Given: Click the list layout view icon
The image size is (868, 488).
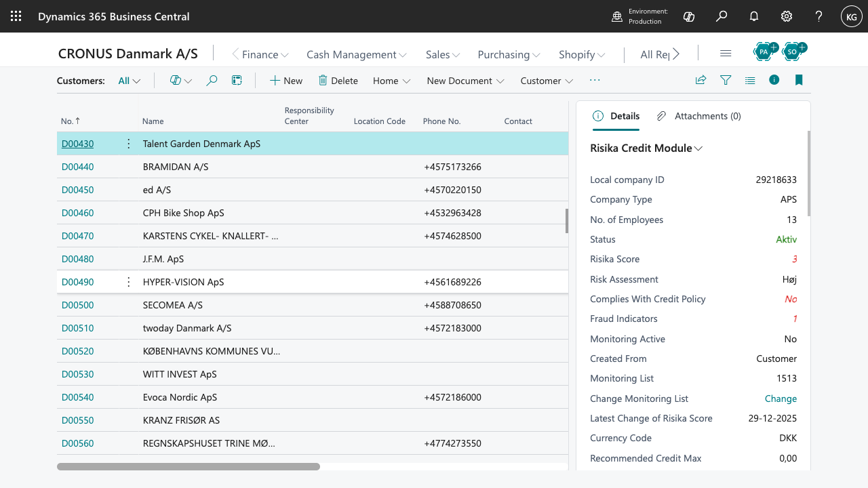Looking at the screenshot, I should [x=237, y=81].
